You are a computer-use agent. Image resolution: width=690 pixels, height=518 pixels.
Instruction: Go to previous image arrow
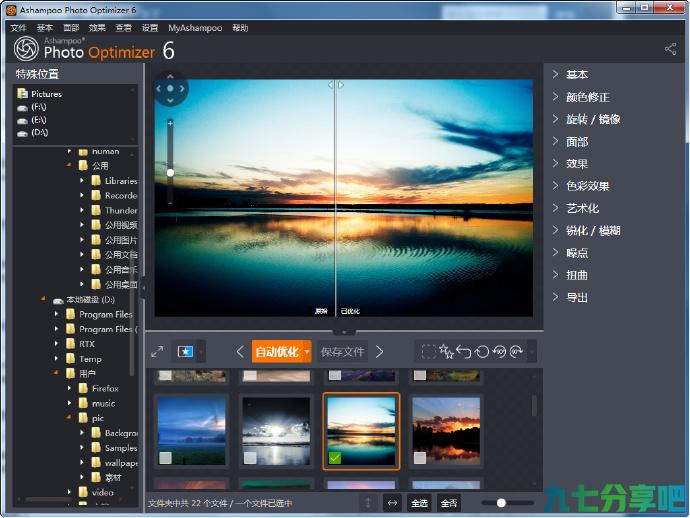point(240,352)
